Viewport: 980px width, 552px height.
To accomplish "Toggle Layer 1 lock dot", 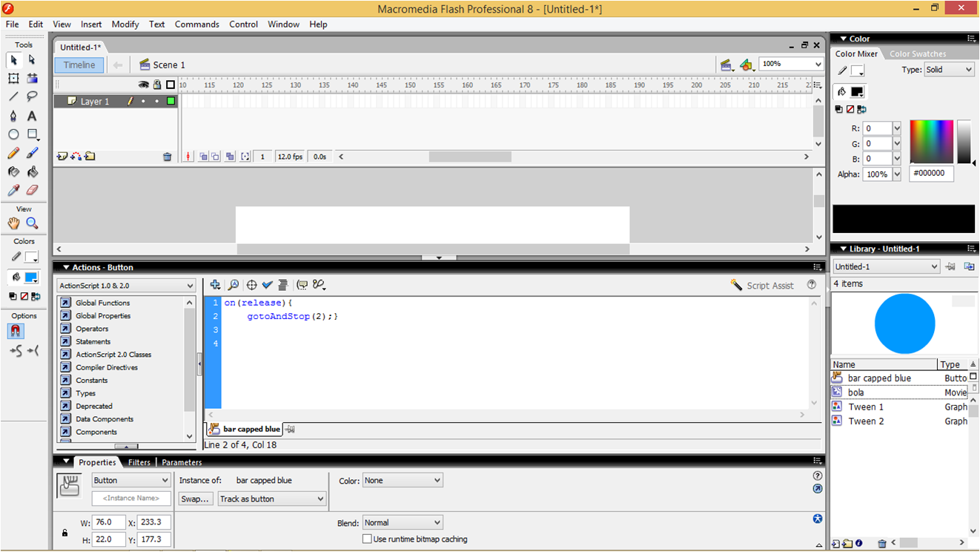I will [x=156, y=102].
